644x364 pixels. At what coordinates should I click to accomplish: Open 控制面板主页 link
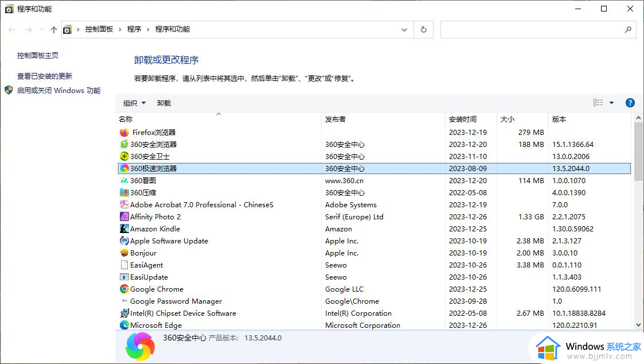coord(38,56)
